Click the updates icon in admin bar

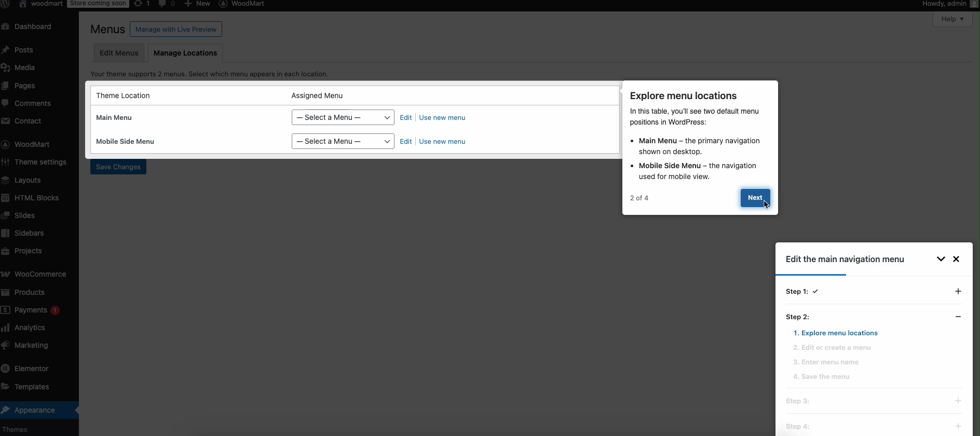pyautogui.click(x=139, y=4)
